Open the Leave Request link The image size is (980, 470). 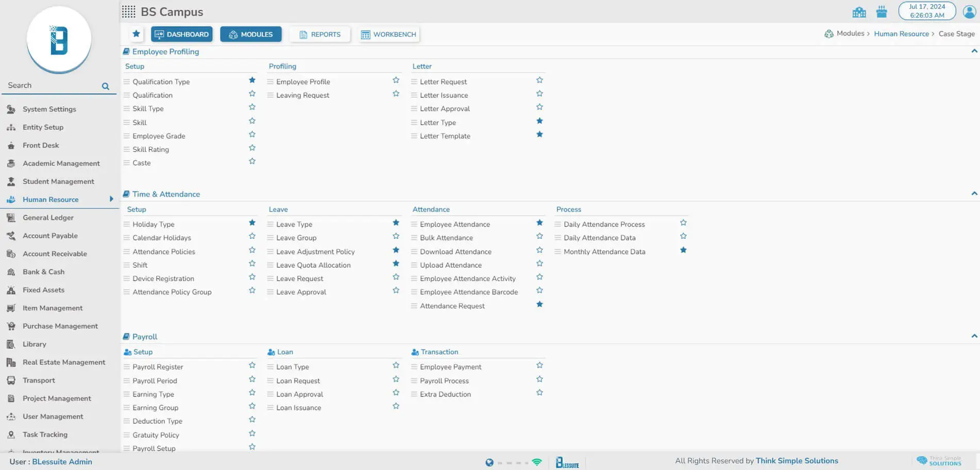point(299,278)
